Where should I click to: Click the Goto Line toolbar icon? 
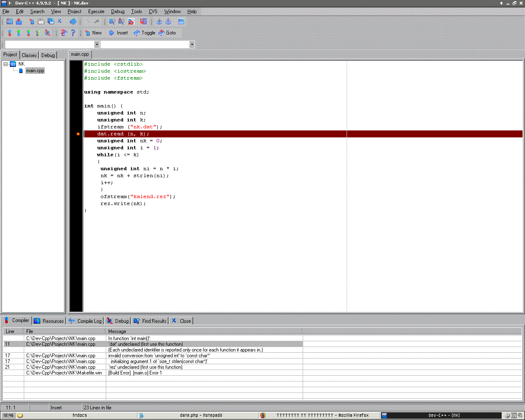[x=144, y=21]
